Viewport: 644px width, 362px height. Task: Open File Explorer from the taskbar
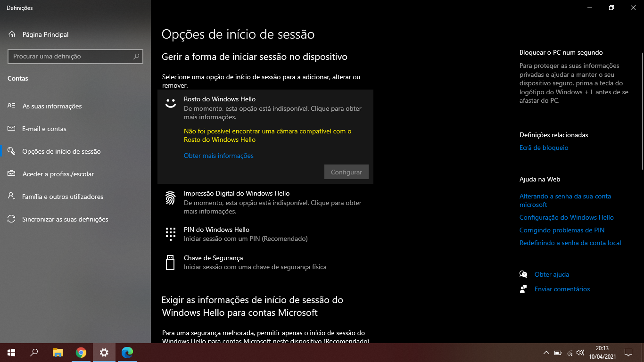click(x=58, y=352)
